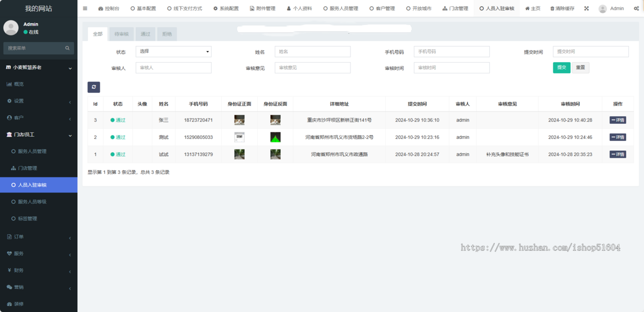Open 标签管理 in the sidebar

pyautogui.click(x=39, y=219)
